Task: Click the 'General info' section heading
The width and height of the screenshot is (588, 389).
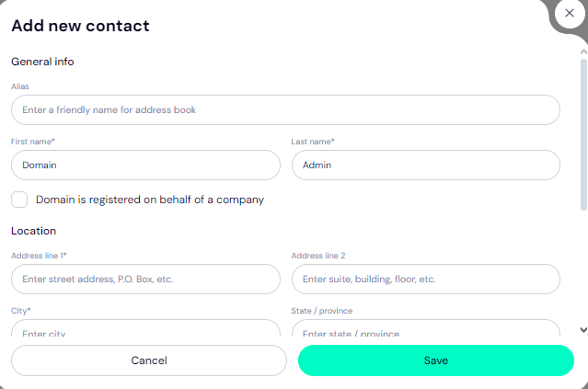Action: (42, 62)
